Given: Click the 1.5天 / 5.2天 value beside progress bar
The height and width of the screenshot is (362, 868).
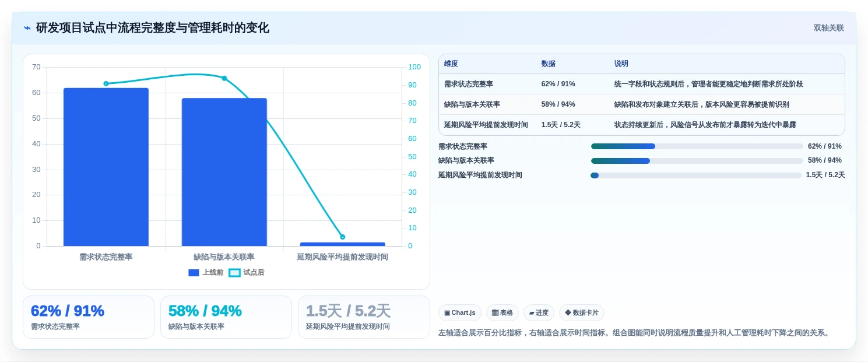Looking at the screenshot, I should pos(825,175).
